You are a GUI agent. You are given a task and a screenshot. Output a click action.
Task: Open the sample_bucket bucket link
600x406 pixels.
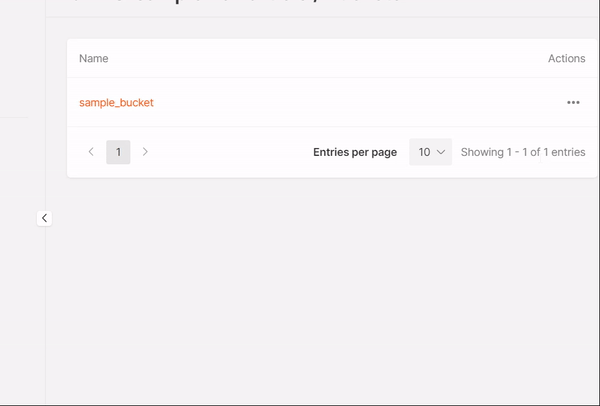click(116, 102)
